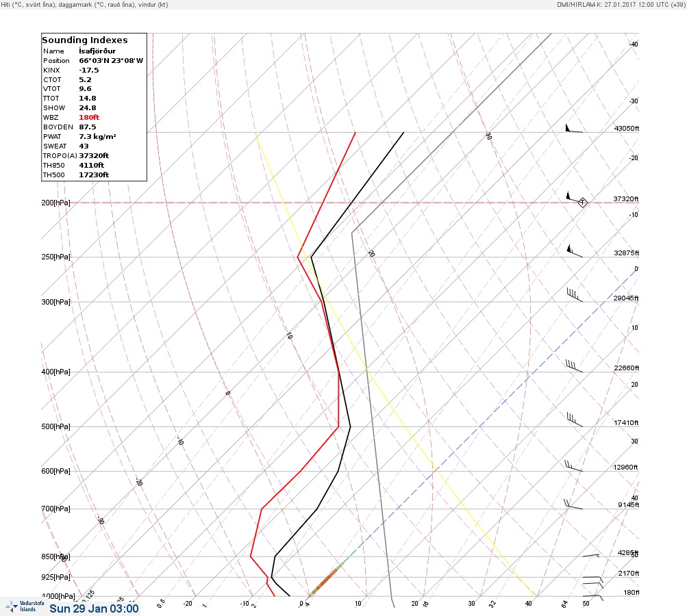Image resolution: width=687 pixels, height=616 pixels.
Task: Click the 37320ft height label on right axis
Action: (x=626, y=198)
